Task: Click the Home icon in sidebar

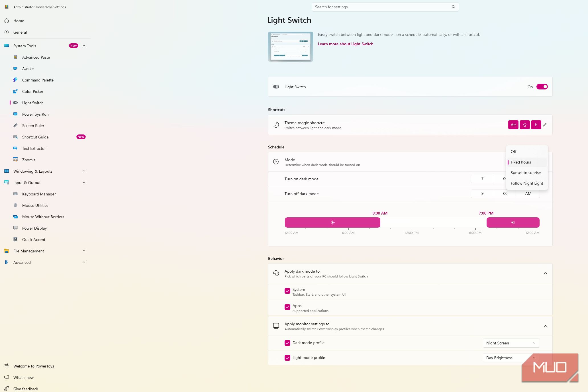Action: pyautogui.click(x=7, y=21)
